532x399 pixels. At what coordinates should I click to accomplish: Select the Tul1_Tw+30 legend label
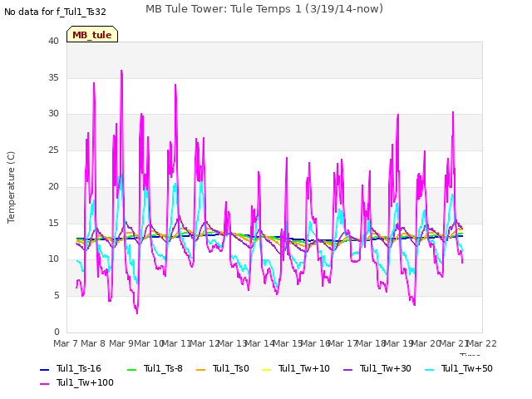tap(386, 368)
